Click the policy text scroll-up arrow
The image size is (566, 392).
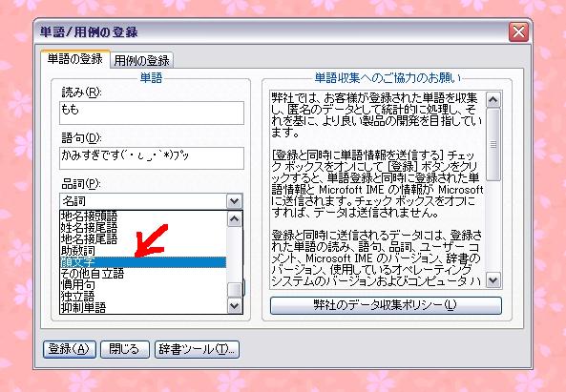[x=493, y=99]
